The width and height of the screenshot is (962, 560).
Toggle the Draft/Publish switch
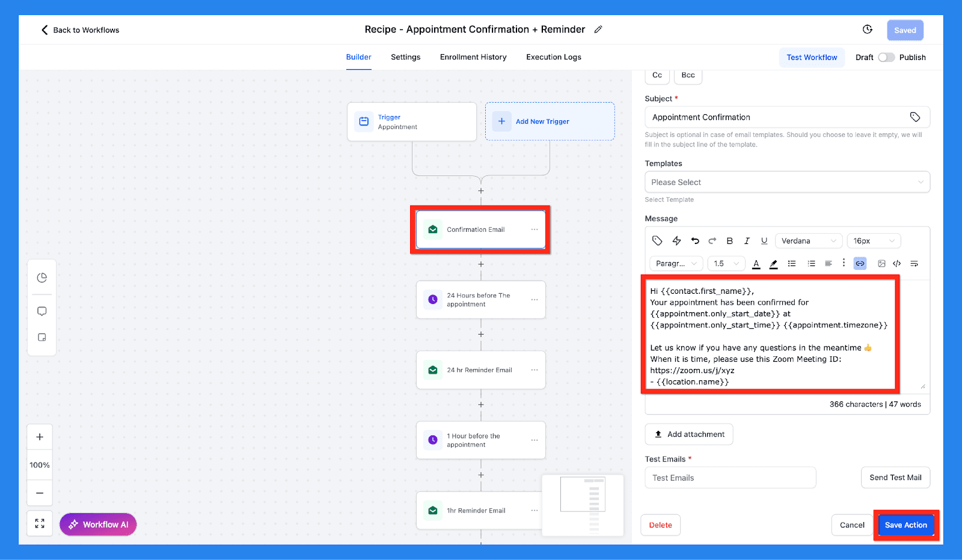click(x=886, y=57)
